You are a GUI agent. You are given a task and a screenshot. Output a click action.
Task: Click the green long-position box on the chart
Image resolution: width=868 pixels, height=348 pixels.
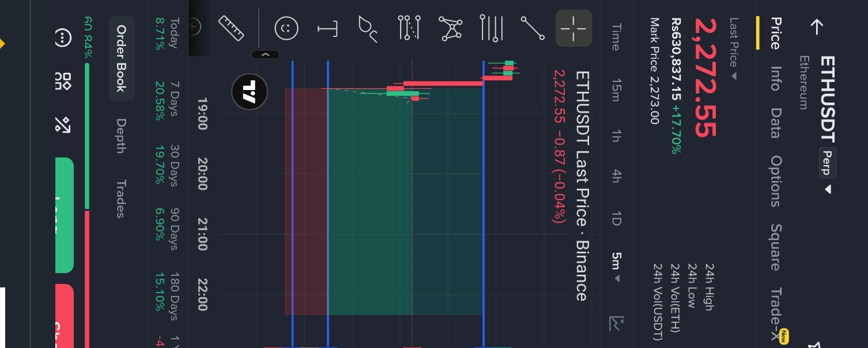[405, 201]
